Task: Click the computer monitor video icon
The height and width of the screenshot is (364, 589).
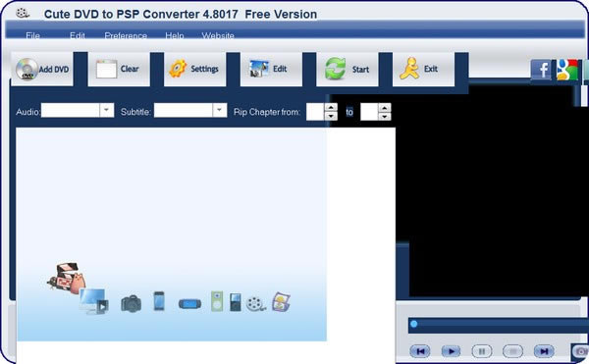Action: click(94, 301)
